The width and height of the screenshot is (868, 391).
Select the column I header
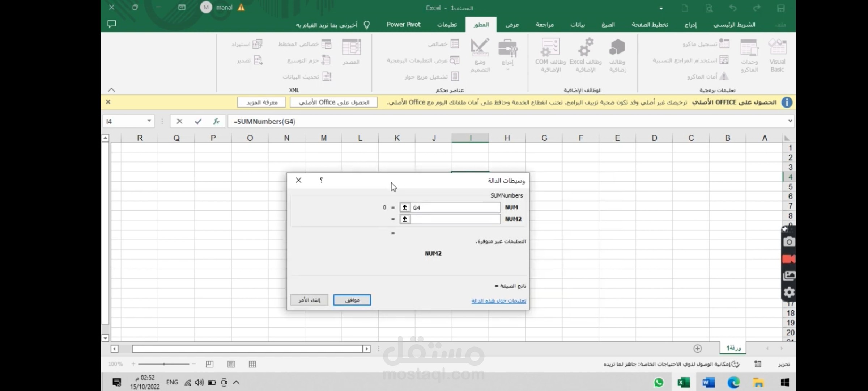[x=470, y=138]
